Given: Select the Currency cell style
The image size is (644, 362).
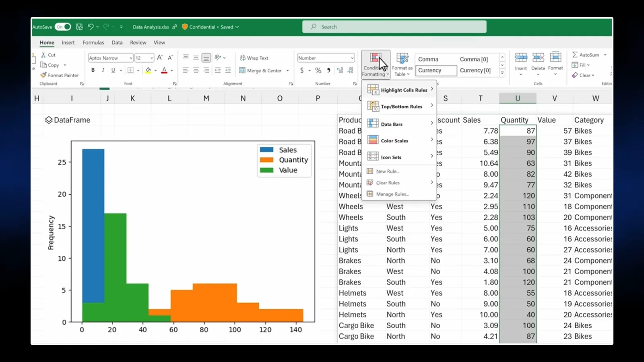Looking at the screenshot, I should pos(436,70).
